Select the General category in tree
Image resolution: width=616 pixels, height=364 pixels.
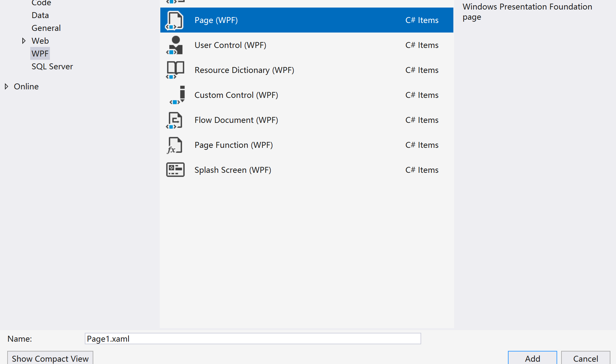(46, 28)
